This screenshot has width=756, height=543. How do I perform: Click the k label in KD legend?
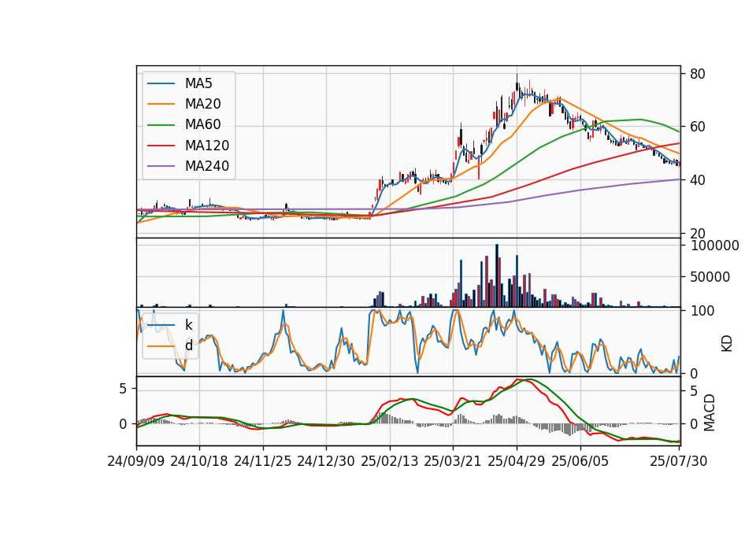(189, 325)
